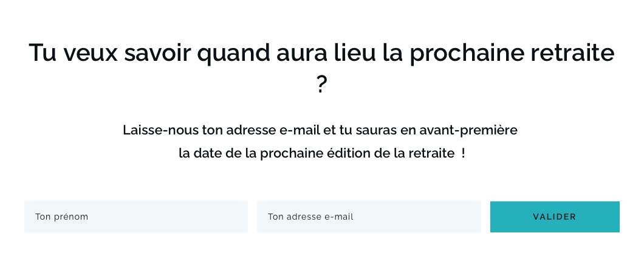This screenshot has height=275, width=644.
Task: Click the line "la date de la prochaine édition"
Action: 322,153
